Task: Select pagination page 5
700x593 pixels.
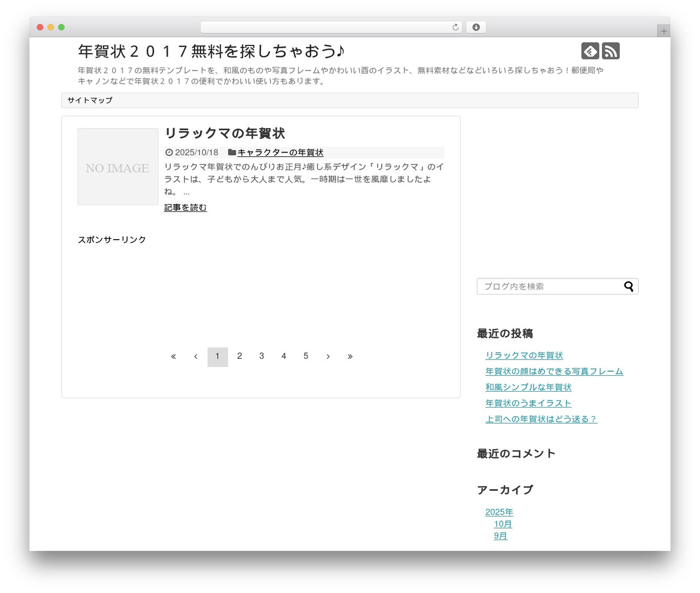Action: [x=306, y=357]
